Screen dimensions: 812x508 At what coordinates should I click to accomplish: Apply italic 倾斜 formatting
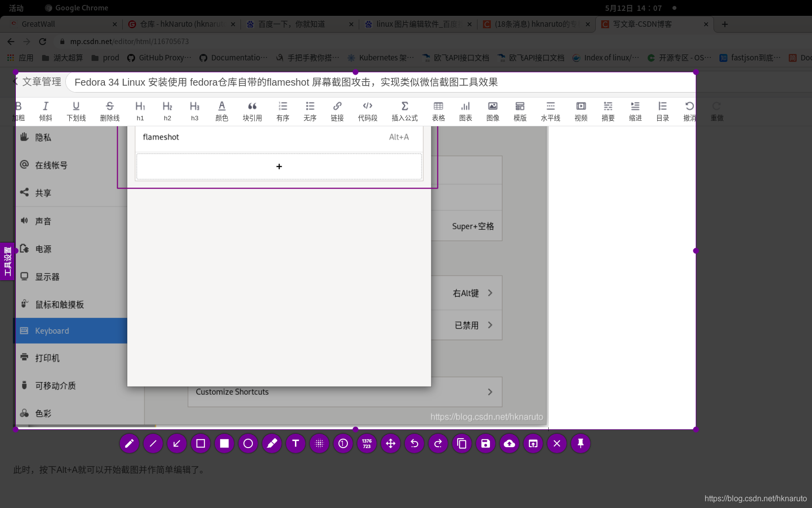(x=46, y=111)
